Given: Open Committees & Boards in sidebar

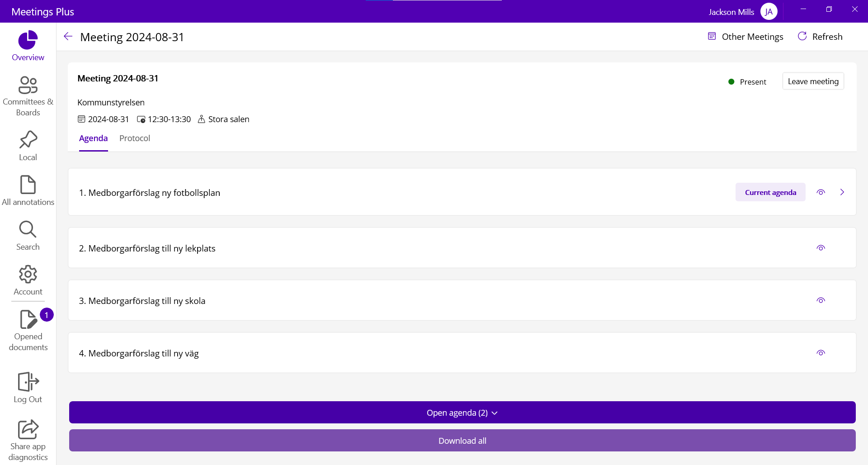Looking at the screenshot, I should tap(28, 96).
